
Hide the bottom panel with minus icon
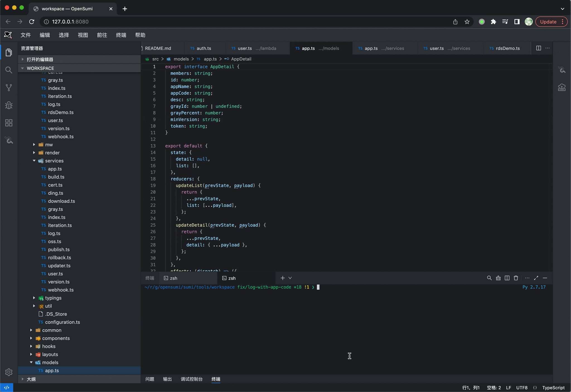[x=545, y=278]
